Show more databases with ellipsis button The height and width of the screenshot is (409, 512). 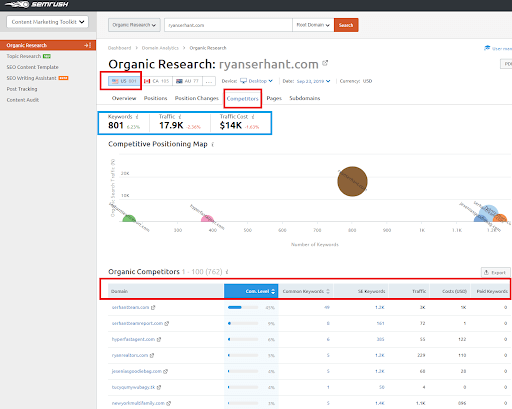(x=209, y=81)
